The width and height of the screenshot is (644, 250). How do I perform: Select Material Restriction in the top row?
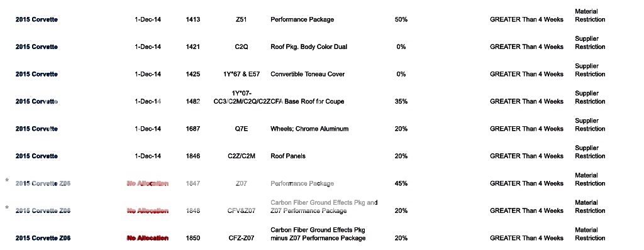[x=590, y=16]
